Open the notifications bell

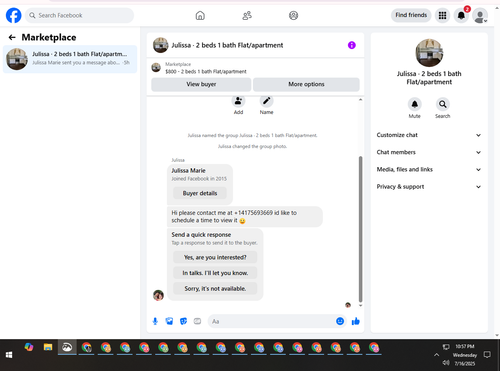pos(461,15)
